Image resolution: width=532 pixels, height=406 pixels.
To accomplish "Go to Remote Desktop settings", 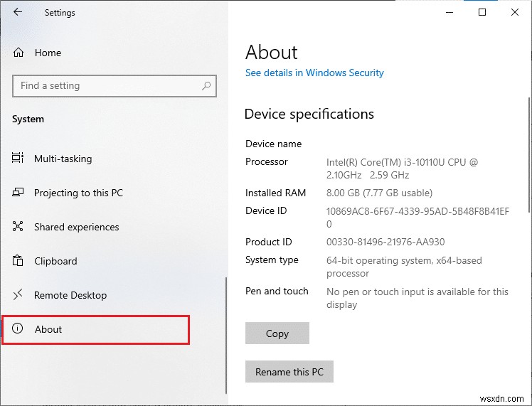I will point(70,295).
